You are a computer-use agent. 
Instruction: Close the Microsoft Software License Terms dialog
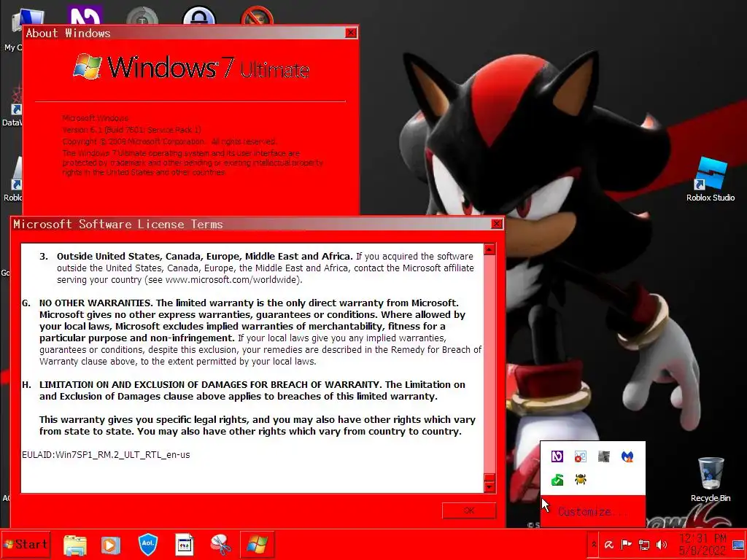pyautogui.click(x=496, y=224)
